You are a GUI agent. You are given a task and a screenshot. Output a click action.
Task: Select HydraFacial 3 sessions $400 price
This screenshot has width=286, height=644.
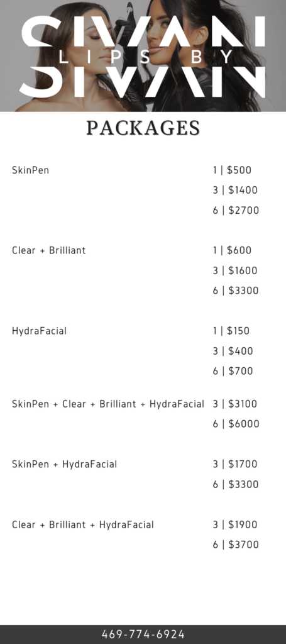(x=233, y=351)
